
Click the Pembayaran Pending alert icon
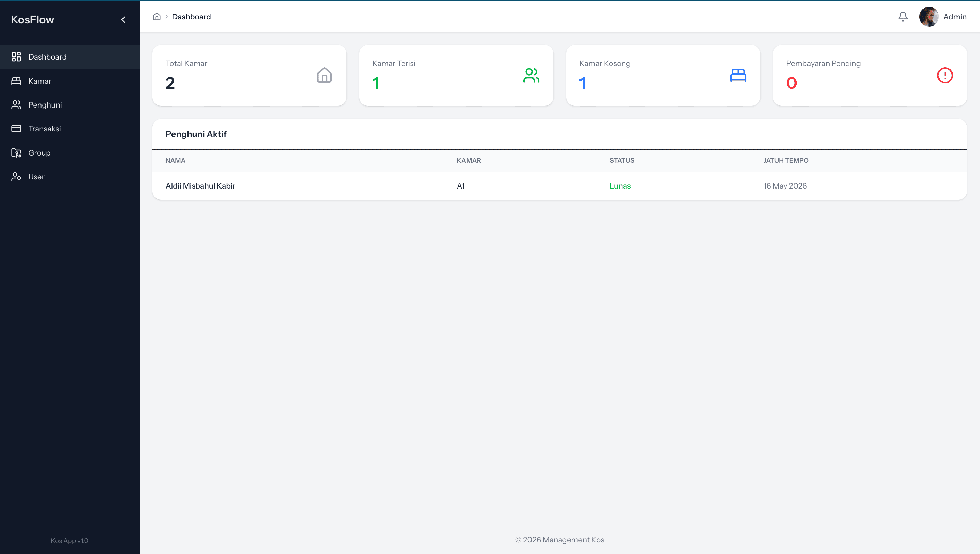945,75
